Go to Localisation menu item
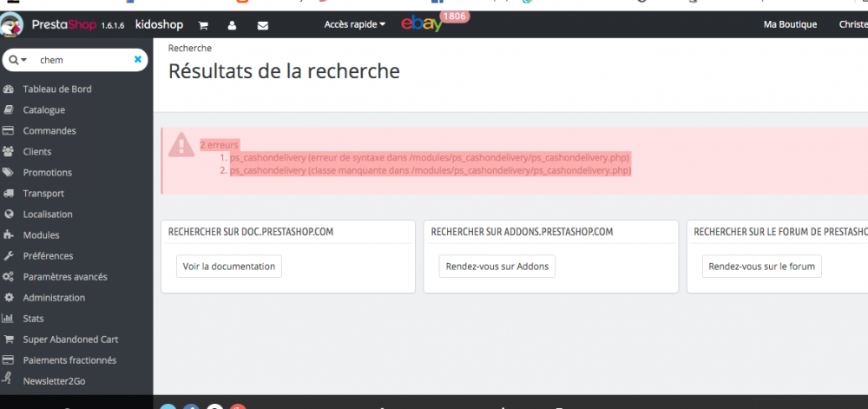The image size is (868, 409). [48, 214]
